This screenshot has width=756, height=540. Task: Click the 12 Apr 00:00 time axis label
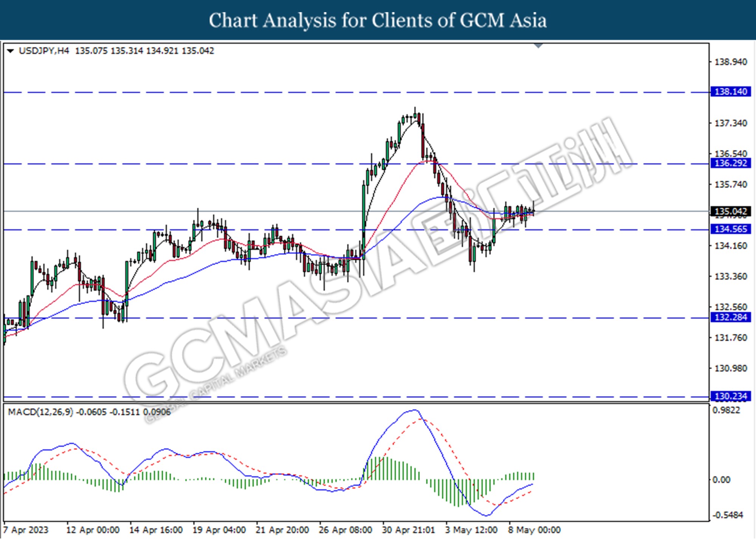[x=93, y=530]
